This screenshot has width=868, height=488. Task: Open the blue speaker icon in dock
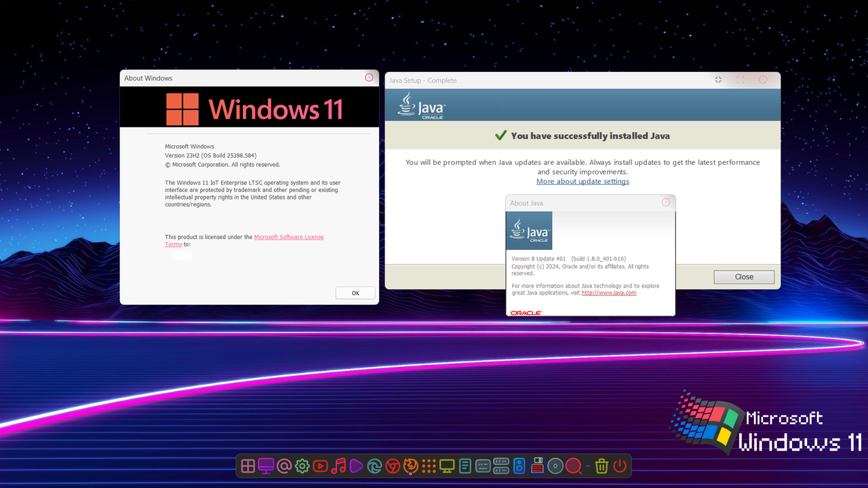519,466
